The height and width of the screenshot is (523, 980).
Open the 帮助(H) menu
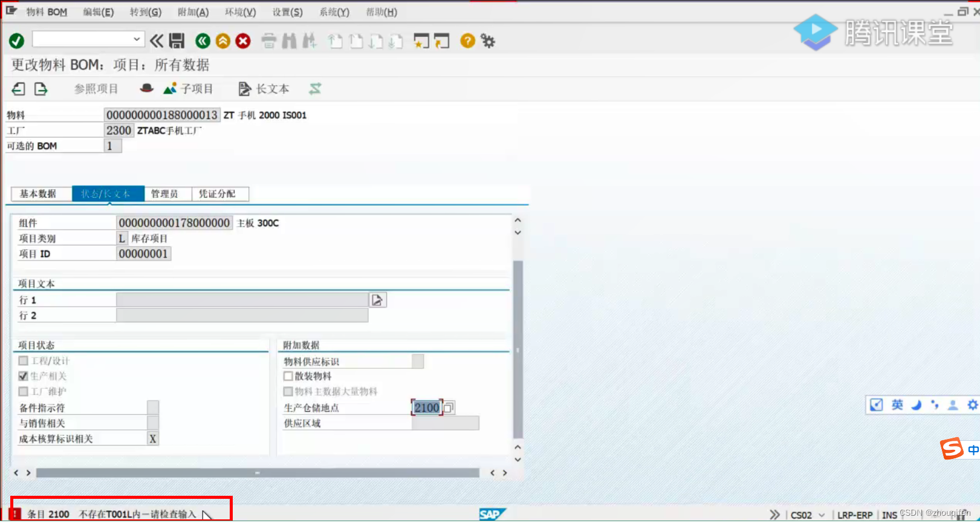[382, 12]
